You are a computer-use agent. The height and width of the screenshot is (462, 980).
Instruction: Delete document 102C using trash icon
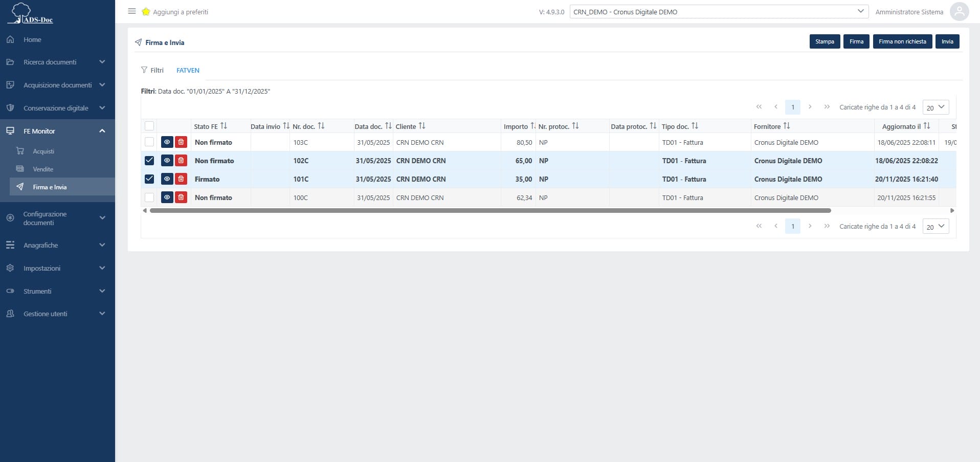tap(181, 161)
